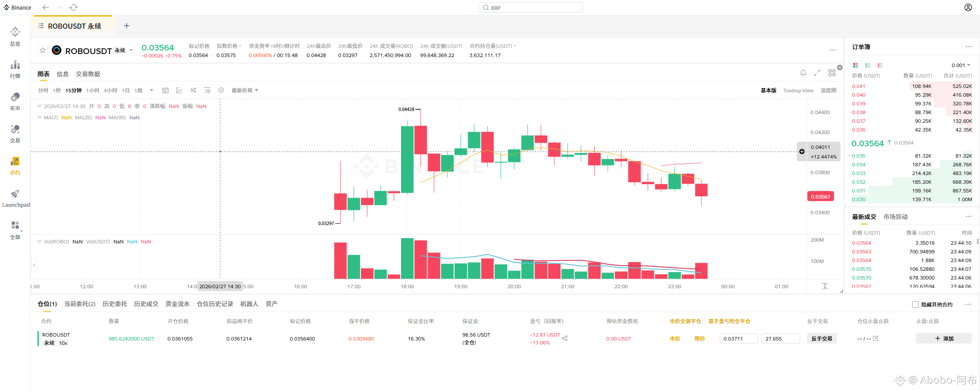This screenshot has width=980, height=391.
Task: Collapse the Vol indicator row chevron
Action: tap(40, 241)
